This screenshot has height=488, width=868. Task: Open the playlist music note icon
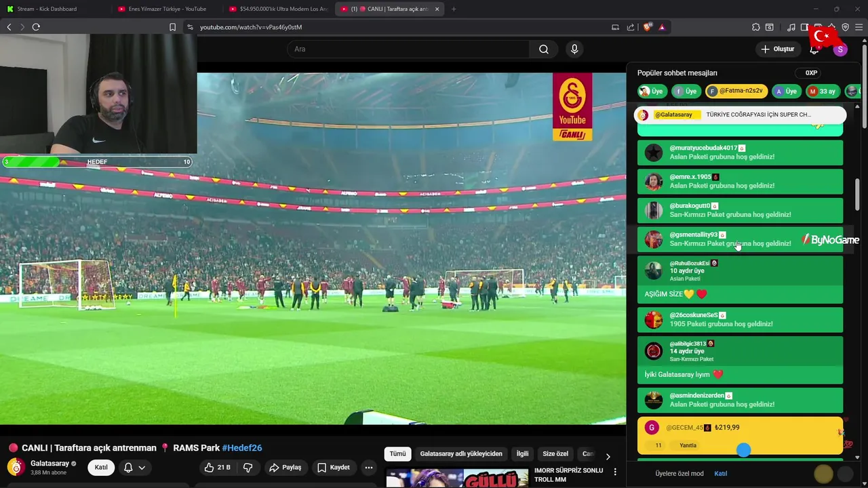tap(791, 27)
